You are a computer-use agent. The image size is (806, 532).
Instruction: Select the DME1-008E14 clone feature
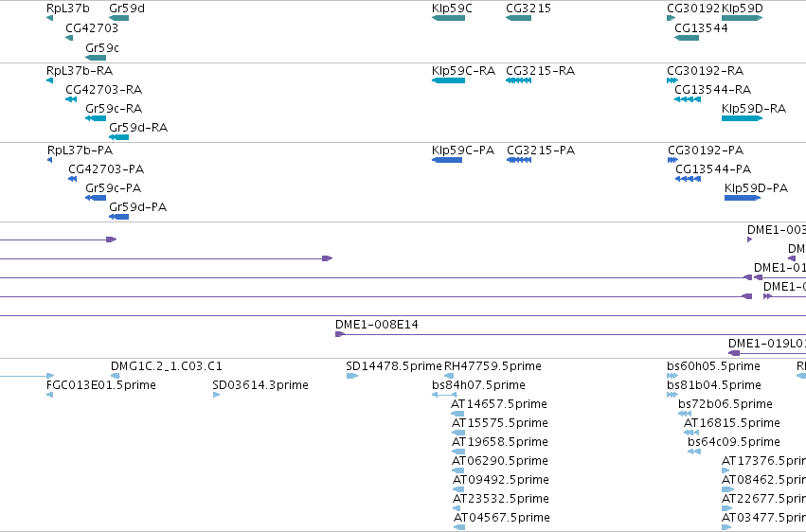[x=570, y=335]
